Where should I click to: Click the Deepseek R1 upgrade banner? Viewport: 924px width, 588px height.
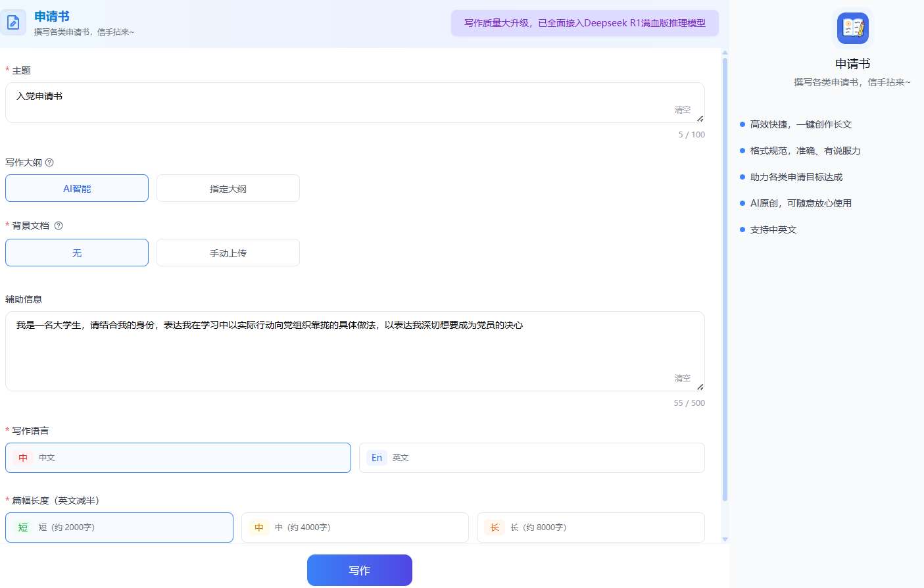pyautogui.click(x=585, y=23)
